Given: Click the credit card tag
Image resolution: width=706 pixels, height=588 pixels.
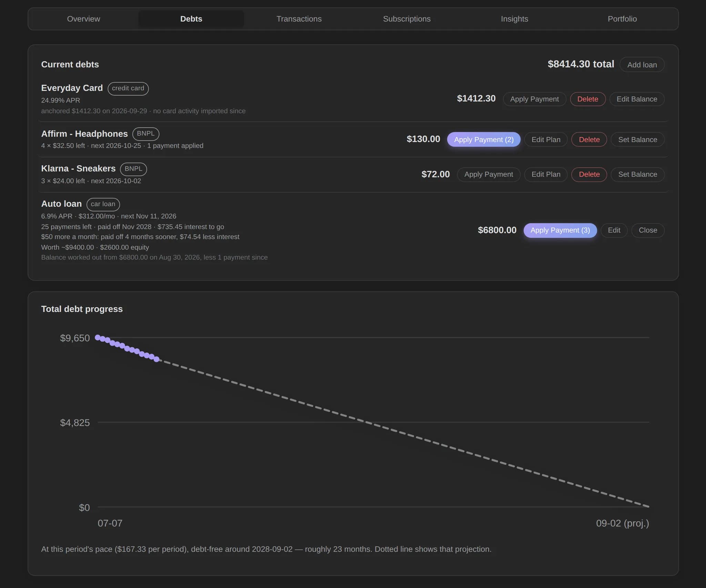Looking at the screenshot, I should (128, 89).
